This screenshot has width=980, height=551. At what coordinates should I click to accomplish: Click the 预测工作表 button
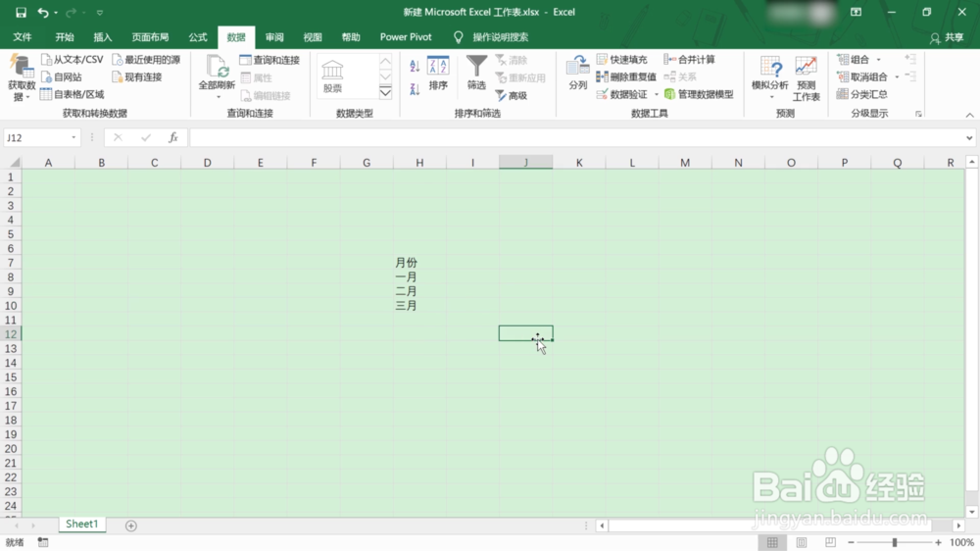pos(806,78)
